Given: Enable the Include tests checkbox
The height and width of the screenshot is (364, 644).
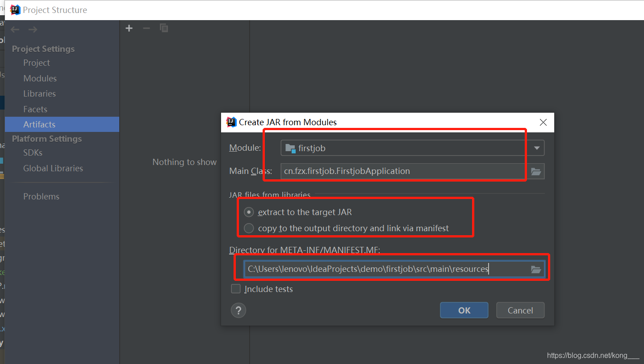Looking at the screenshot, I should (x=236, y=289).
